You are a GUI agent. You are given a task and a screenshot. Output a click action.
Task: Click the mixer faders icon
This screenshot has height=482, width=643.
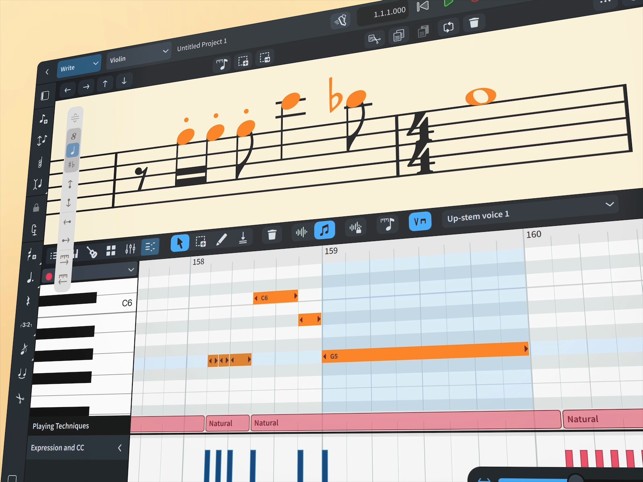click(130, 249)
